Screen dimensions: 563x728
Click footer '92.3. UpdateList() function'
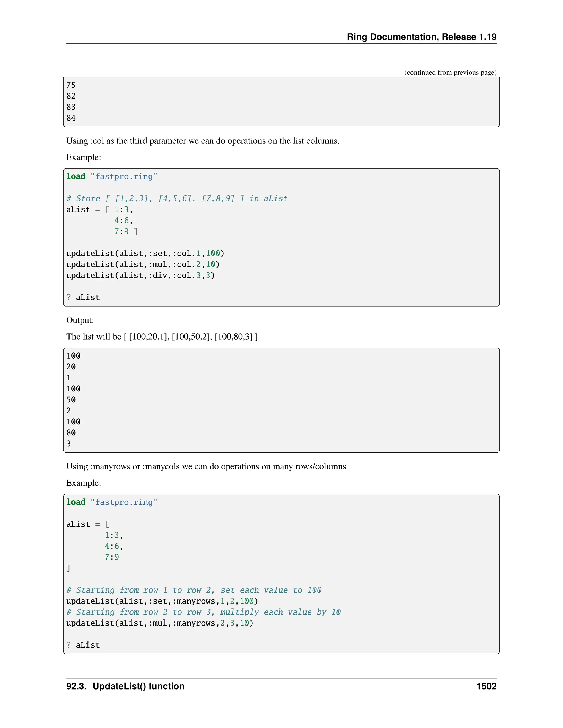tap(125, 686)
